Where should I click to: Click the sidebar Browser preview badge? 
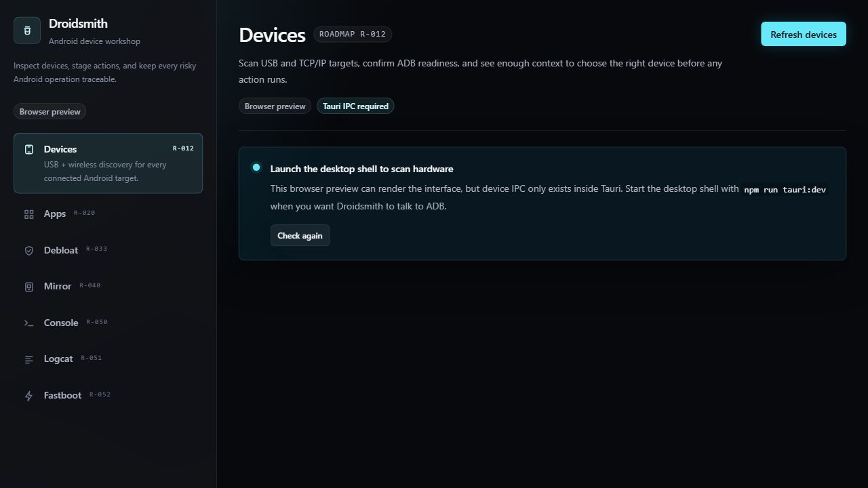[x=50, y=111]
